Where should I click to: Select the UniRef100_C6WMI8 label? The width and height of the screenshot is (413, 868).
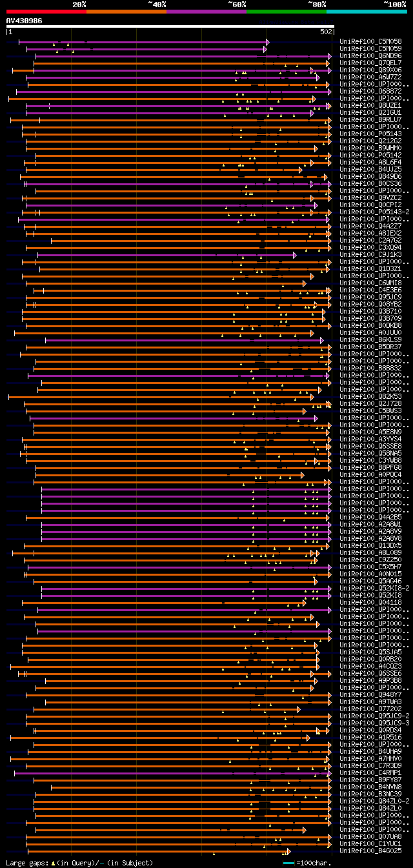pyautogui.click(x=370, y=283)
